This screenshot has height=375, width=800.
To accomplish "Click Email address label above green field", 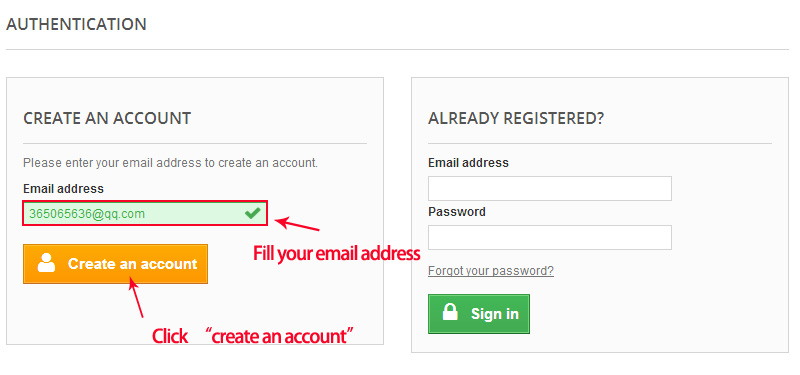I will pyautogui.click(x=63, y=189).
